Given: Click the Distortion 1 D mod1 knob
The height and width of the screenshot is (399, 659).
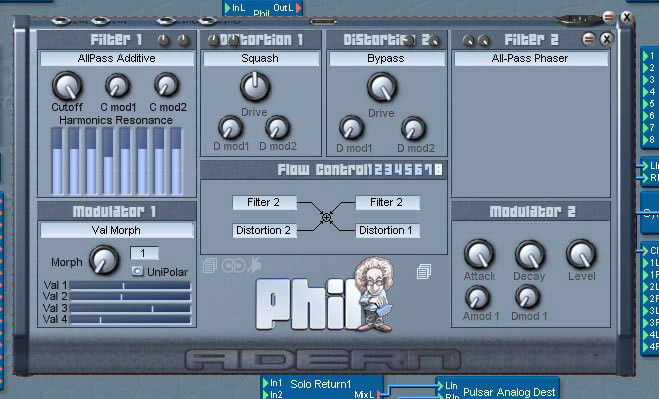Looking at the screenshot, I should click(x=230, y=127).
